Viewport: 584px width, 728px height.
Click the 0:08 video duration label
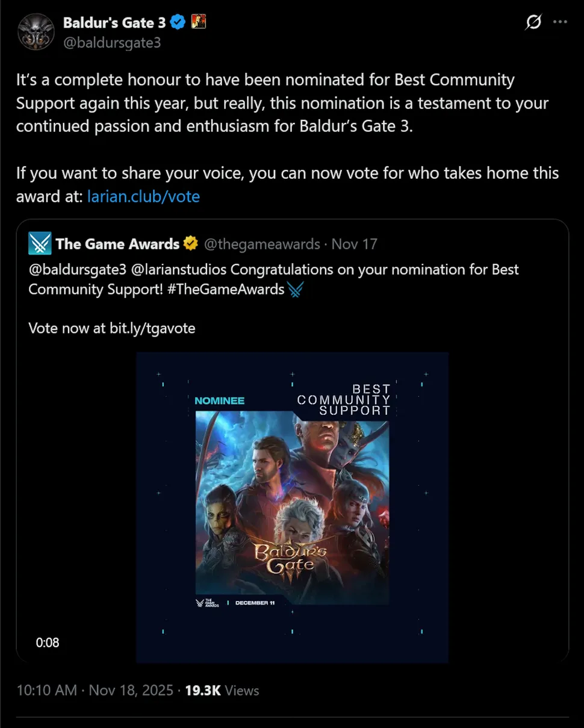point(48,642)
